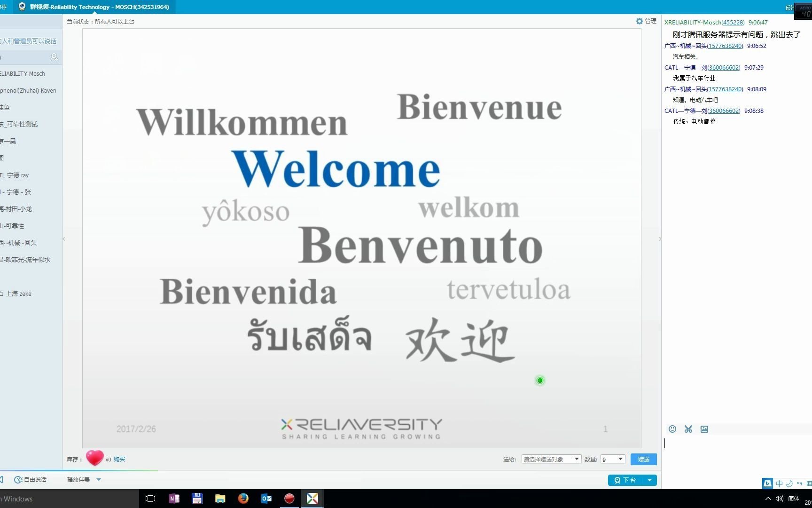Viewport: 812px width, 508px height.
Task: Click the Welcome slide in the video area
Action: tap(362, 238)
